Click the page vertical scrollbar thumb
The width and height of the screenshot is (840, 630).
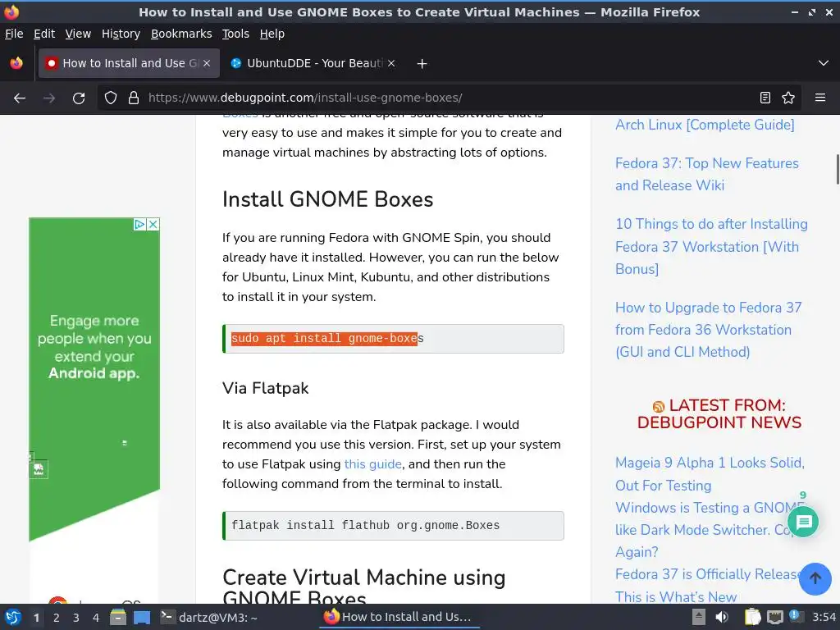[838, 169]
